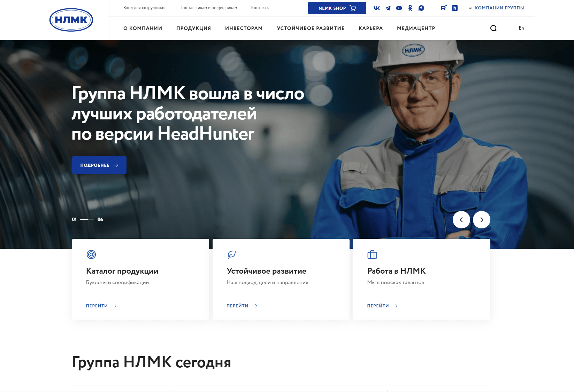Open the Telegram channel icon
Viewport: 574px width, 392px height.
click(388, 8)
